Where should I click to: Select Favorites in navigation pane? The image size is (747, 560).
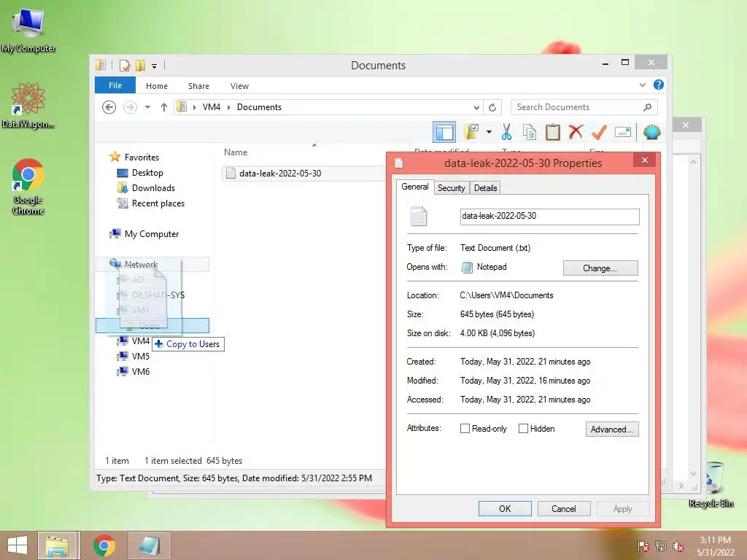[x=142, y=157]
